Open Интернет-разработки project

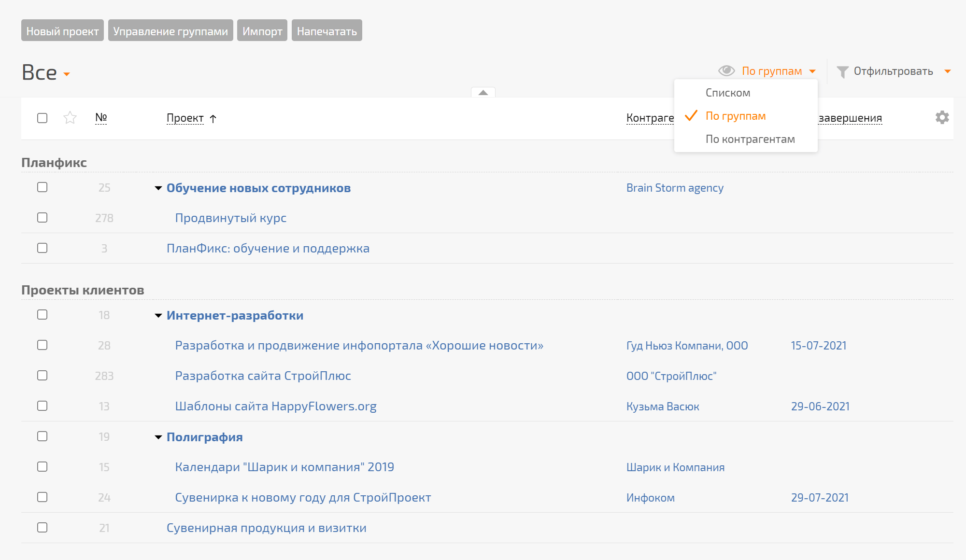tap(235, 315)
